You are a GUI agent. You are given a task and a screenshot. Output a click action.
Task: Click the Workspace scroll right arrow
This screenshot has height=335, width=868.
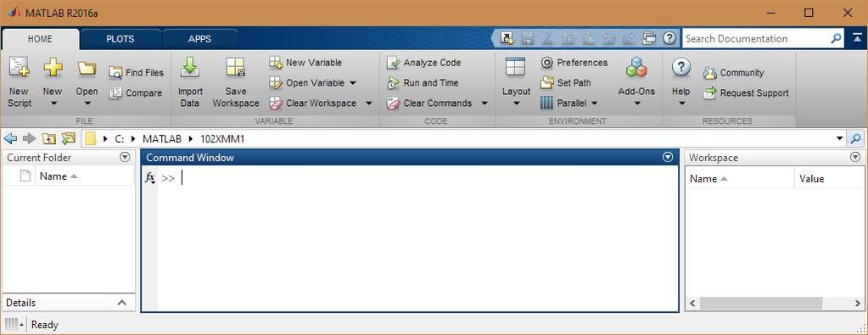tap(858, 304)
